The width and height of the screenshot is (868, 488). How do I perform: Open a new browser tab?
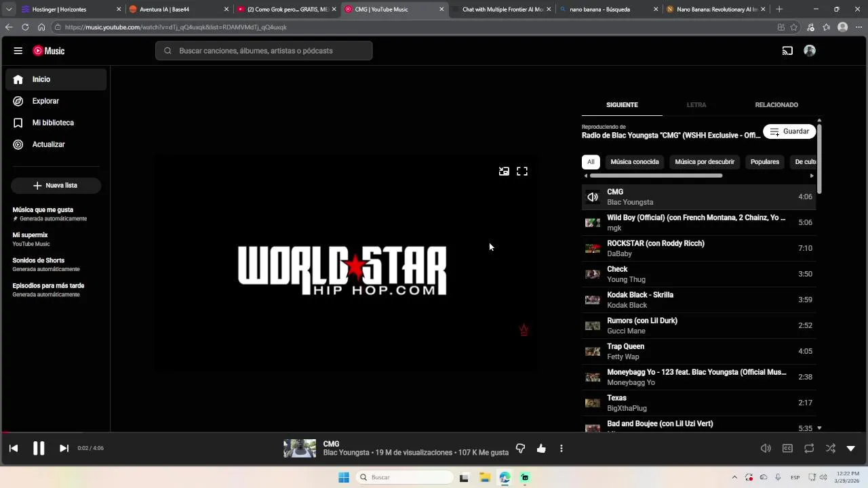[779, 9]
